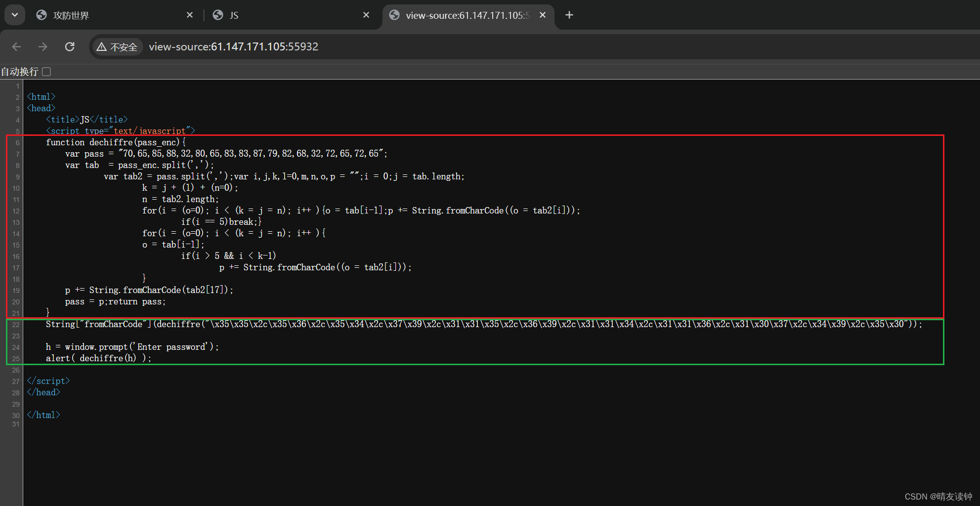This screenshot has width=980, height=506.
Task: Close the 攻防世界 tab
Action: (190, 15)
